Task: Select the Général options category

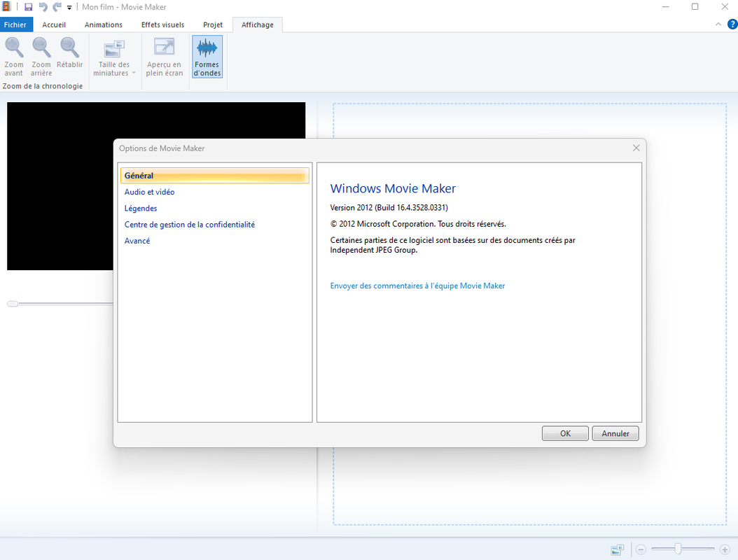Action: coord(215,176)
